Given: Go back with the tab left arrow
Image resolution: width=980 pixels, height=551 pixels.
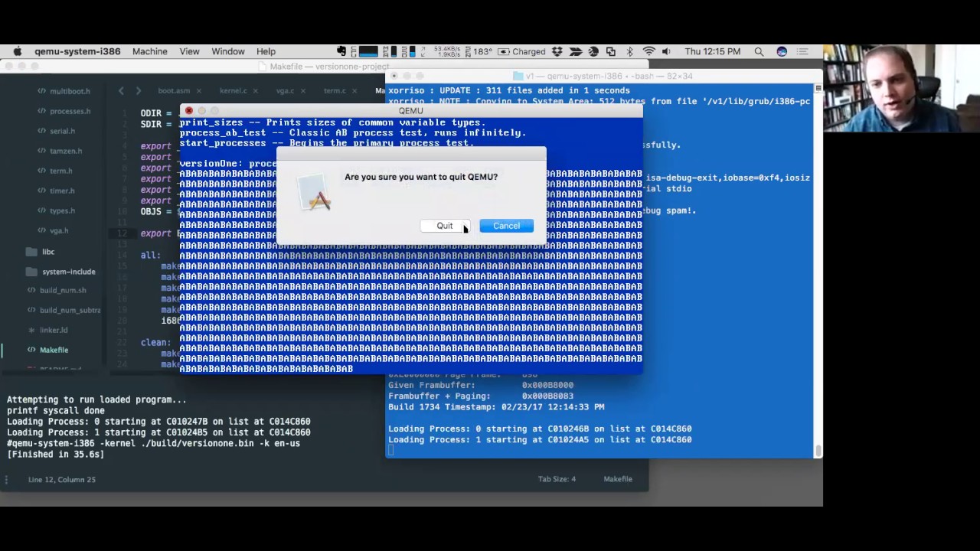Looking at the screenshot, I should (121, 91).
